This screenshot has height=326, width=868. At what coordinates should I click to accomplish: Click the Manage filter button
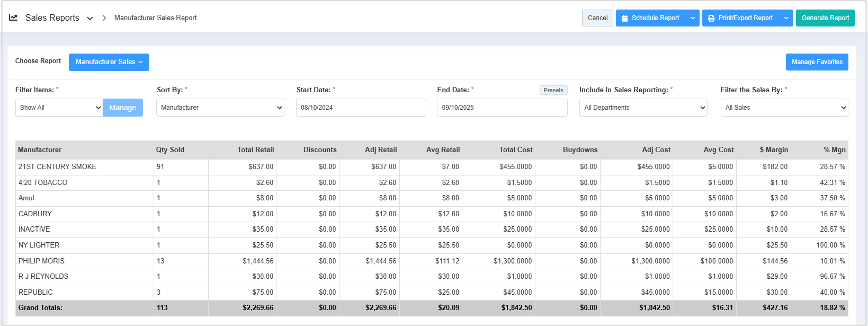point(123,108)
